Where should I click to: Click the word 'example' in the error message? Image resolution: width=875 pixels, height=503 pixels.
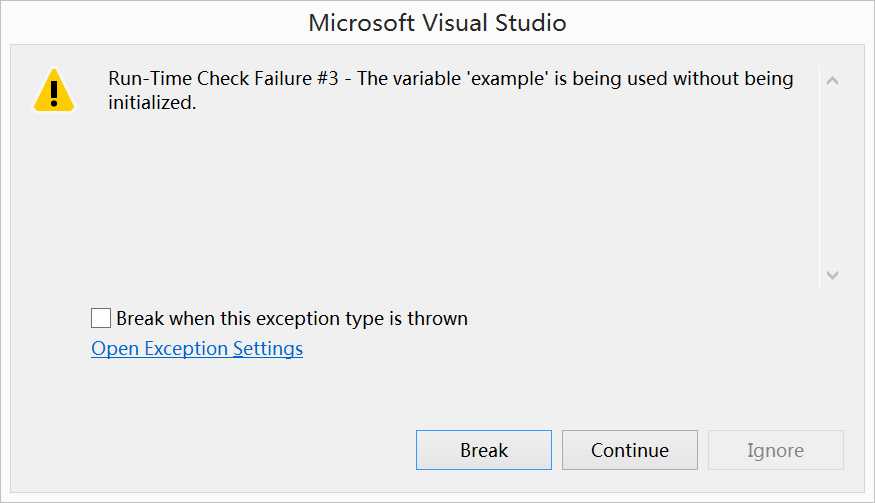(507, 79)
